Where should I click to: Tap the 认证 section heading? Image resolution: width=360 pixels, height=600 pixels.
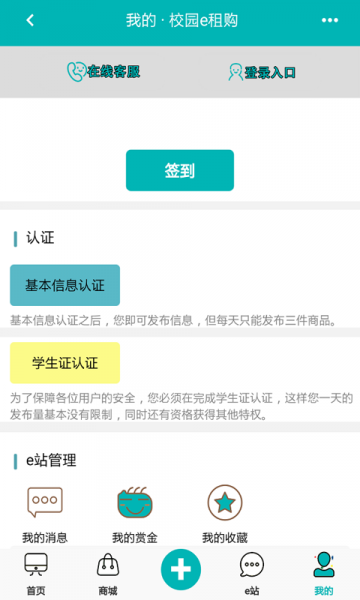[x=40, y=238]
